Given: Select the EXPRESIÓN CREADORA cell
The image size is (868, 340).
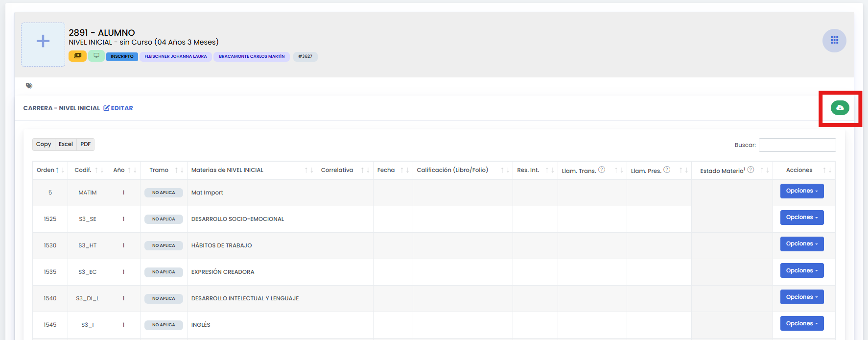Looking at the screenshot, I should pos(252,272).
